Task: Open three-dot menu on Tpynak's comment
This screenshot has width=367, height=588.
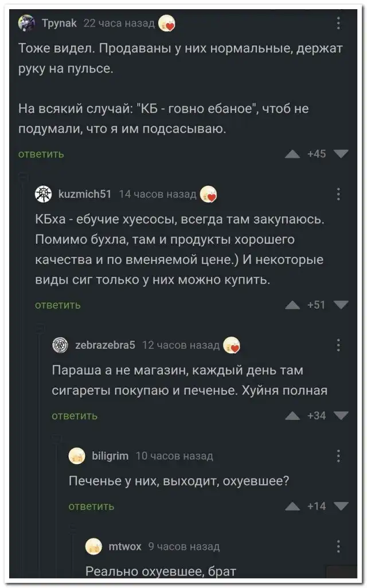Action: tap(338, 23)
